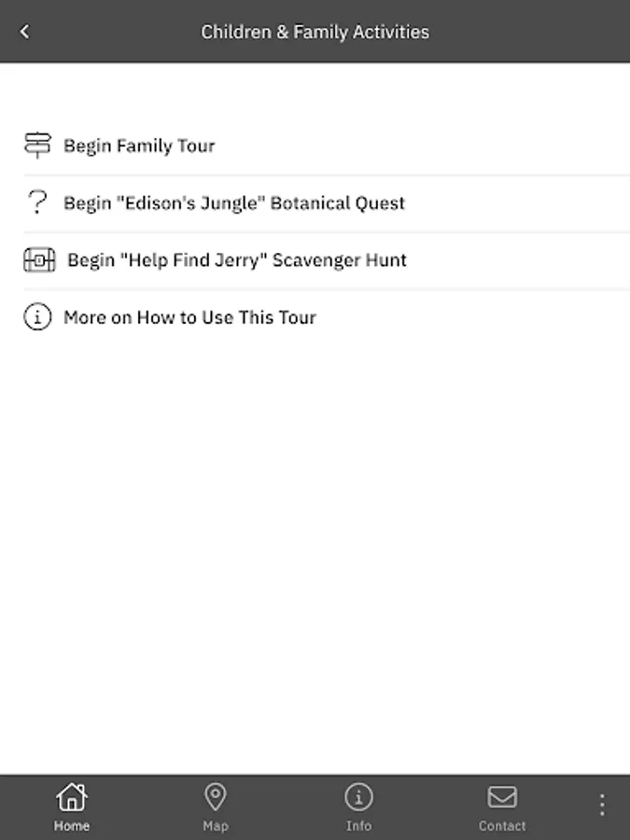
Task: Click the treasure chest Scavenger Hunt icon
Action: click(x=39, y=260)
